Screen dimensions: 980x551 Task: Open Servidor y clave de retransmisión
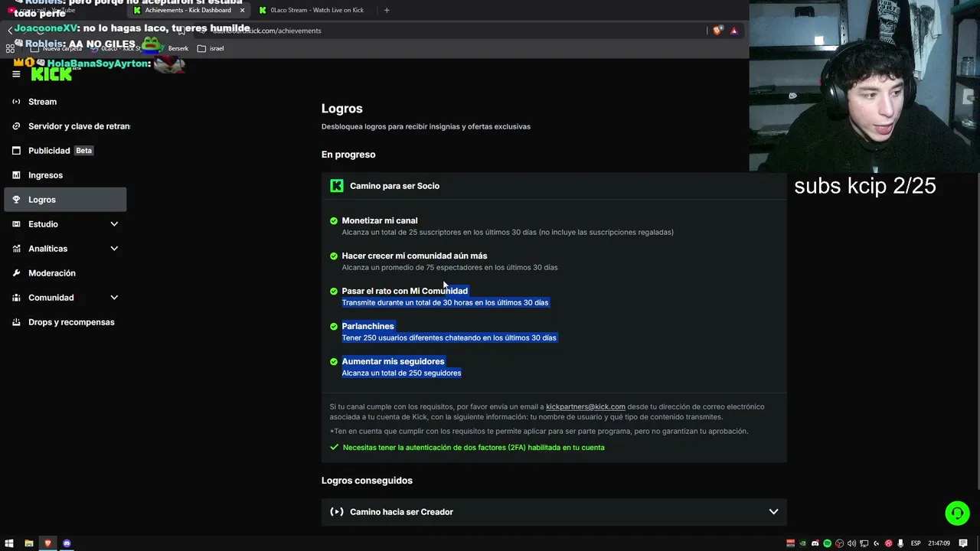(x=66, y=126)
